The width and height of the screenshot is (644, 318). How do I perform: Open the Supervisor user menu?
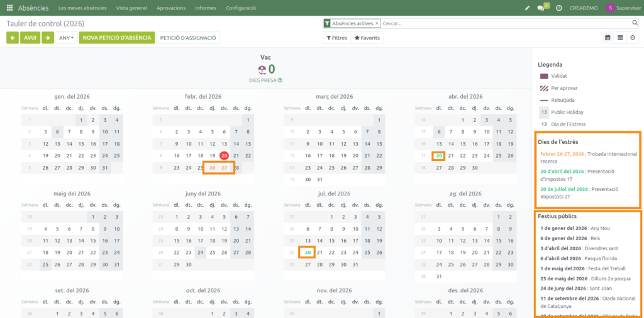[x=623, y=8]
